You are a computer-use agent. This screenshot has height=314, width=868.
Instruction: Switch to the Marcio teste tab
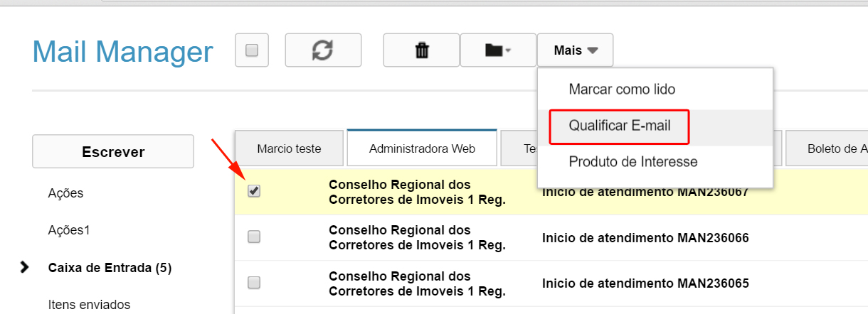coord(289,149)
